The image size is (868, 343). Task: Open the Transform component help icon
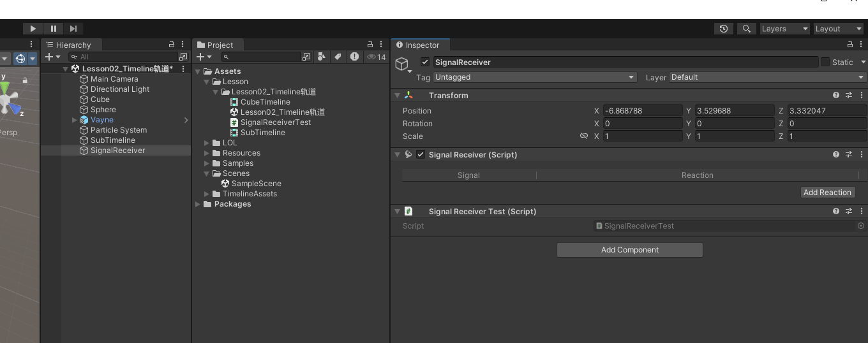click(x=835, y=95)
